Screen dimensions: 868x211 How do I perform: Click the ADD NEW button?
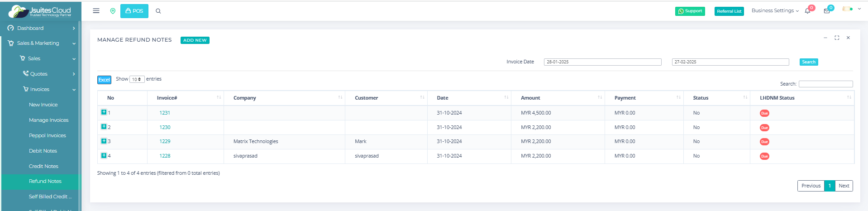point(195,40)
